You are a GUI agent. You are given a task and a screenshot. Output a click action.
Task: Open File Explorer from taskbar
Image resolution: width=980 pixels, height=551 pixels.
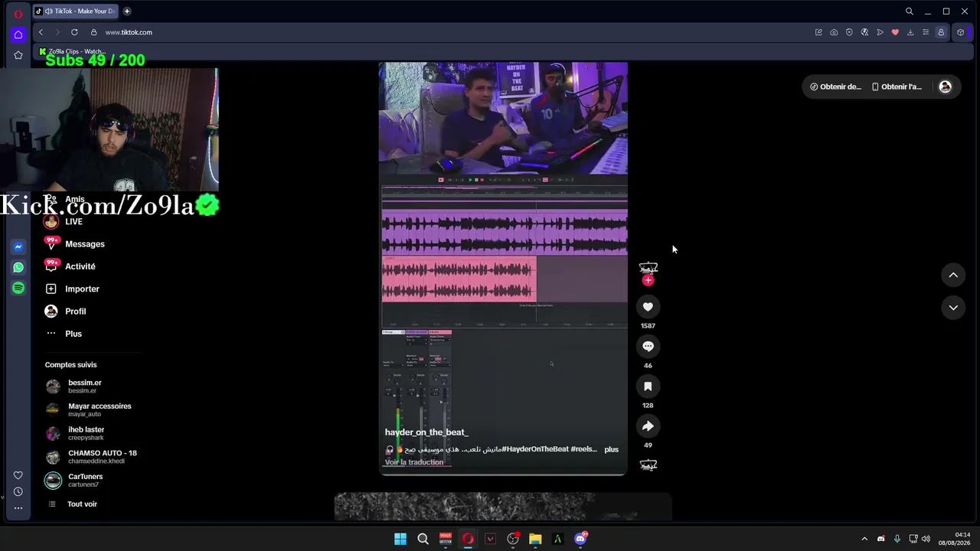[535, 539]
